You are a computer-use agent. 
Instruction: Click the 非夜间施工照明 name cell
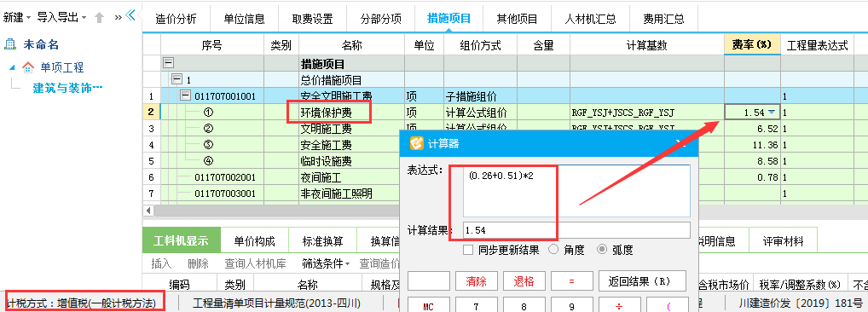click(349, 194)
